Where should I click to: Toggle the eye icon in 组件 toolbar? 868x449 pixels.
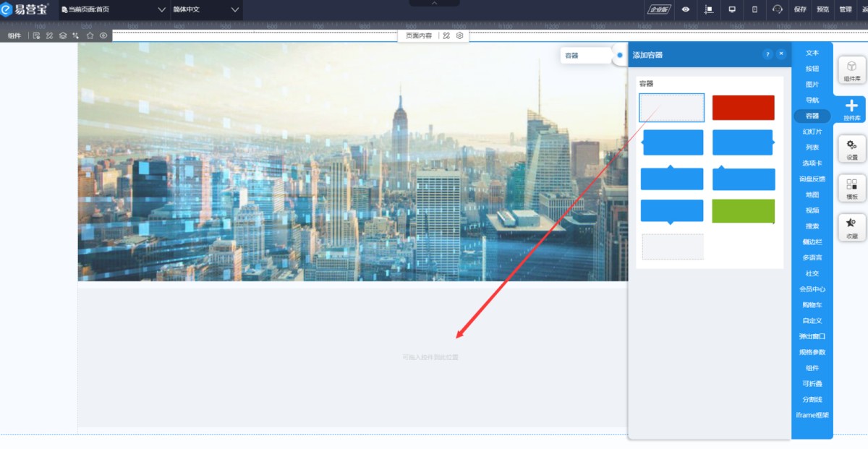(x=103, y=35)
